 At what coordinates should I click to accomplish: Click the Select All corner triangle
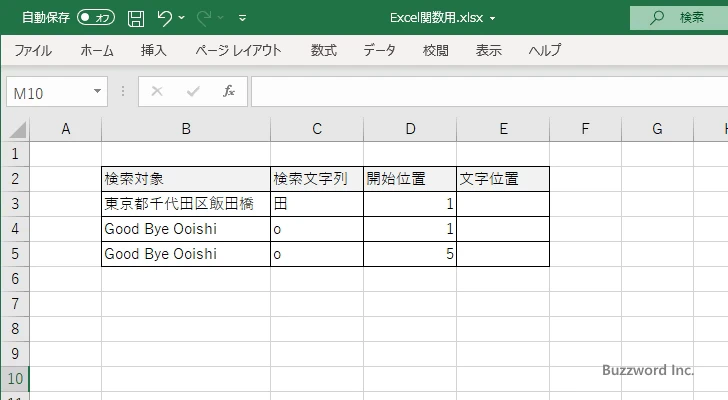click(x=18, y=130)
